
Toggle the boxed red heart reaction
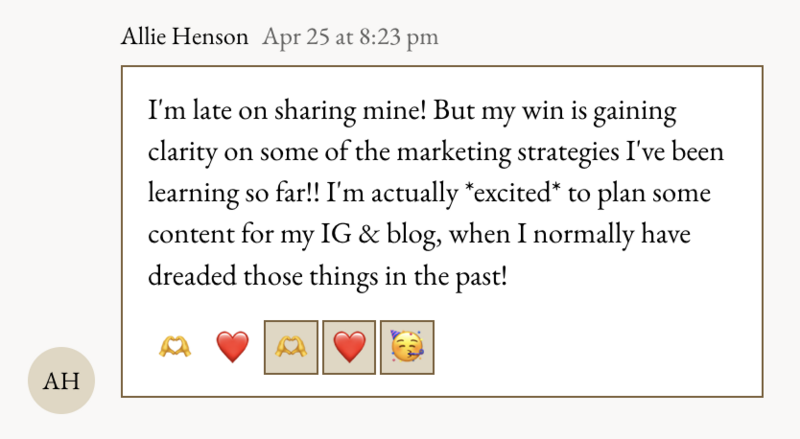[349, 348]
